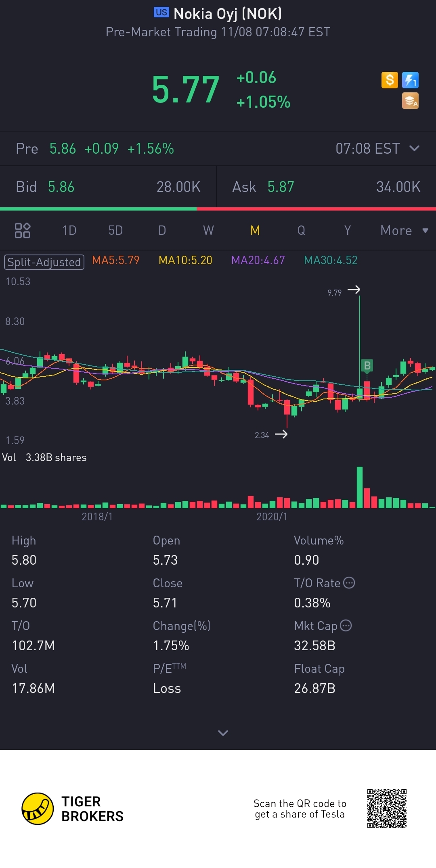
Task: Tap the Tiger Brokers logo
Action: tap(73, 809)
